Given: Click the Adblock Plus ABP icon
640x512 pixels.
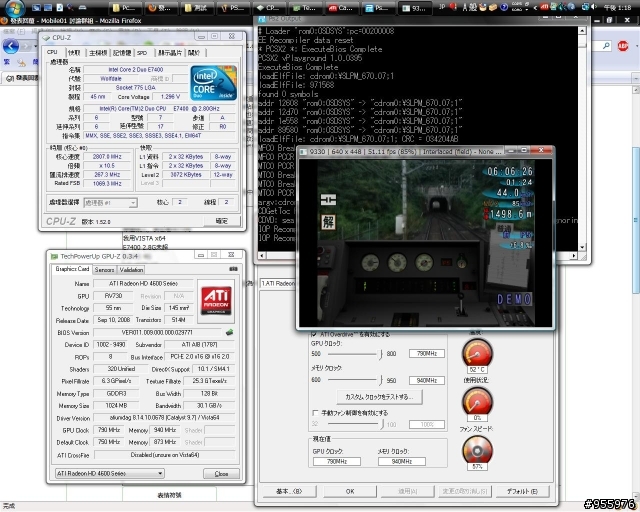Looking at the screenshot, I should 623,46.
